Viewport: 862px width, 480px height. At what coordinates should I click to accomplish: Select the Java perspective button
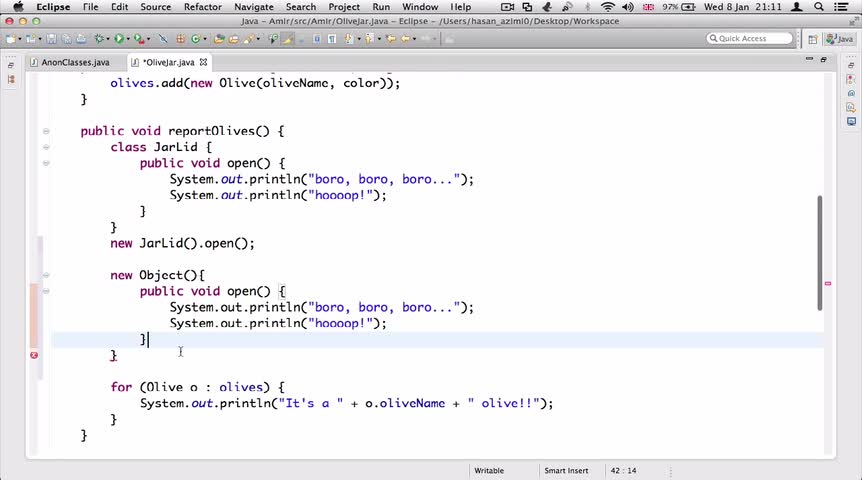[x=840, y=39]
